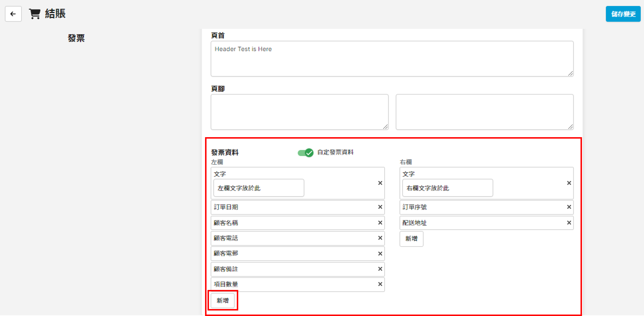The height and width of the screenshot is (316, 644).
Task: Toggle the 自定發票資料 switch
Action: (305, 153)
